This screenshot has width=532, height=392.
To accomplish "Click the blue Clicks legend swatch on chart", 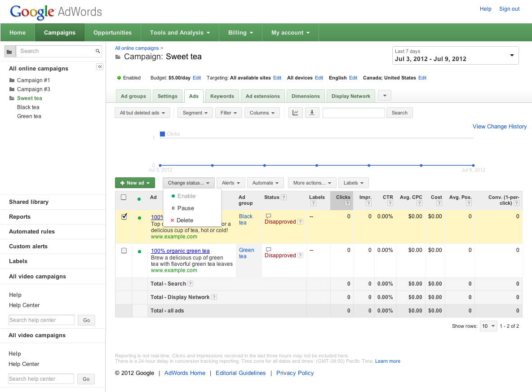I will (x=163, y=134).
